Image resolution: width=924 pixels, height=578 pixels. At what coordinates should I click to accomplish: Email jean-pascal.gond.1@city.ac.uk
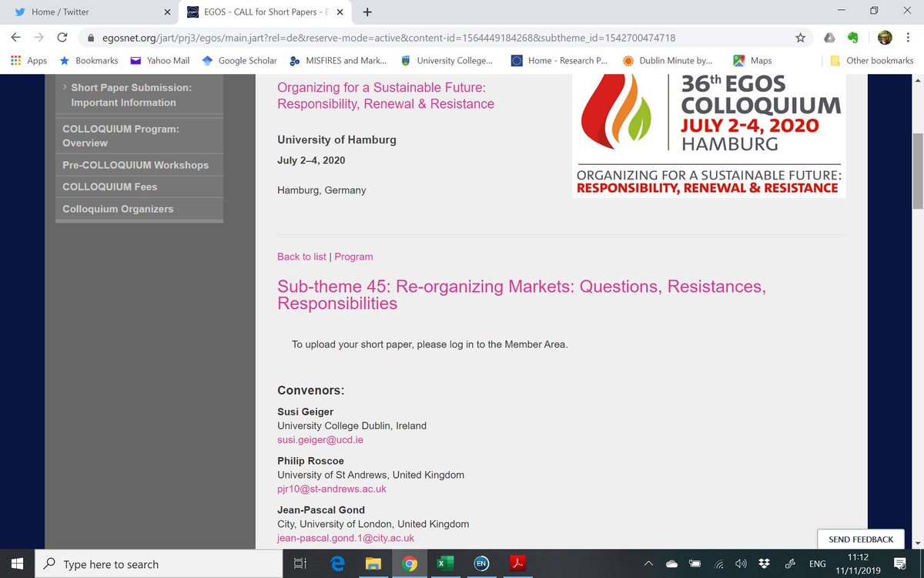[346, 538]
